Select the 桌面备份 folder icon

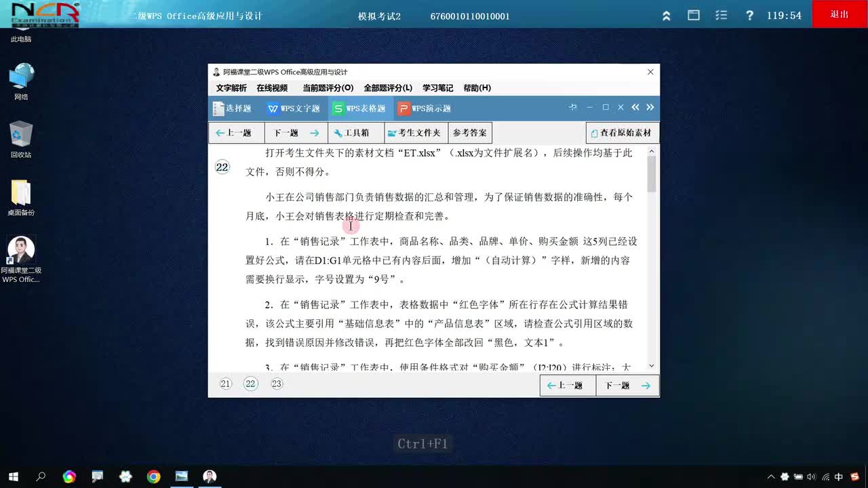[x=21, y=198]
